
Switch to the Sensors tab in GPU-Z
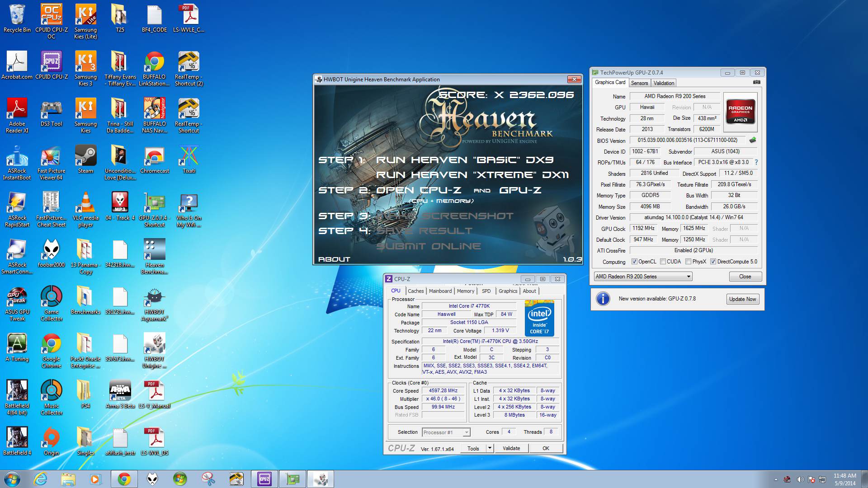click(x=639, y=83)
